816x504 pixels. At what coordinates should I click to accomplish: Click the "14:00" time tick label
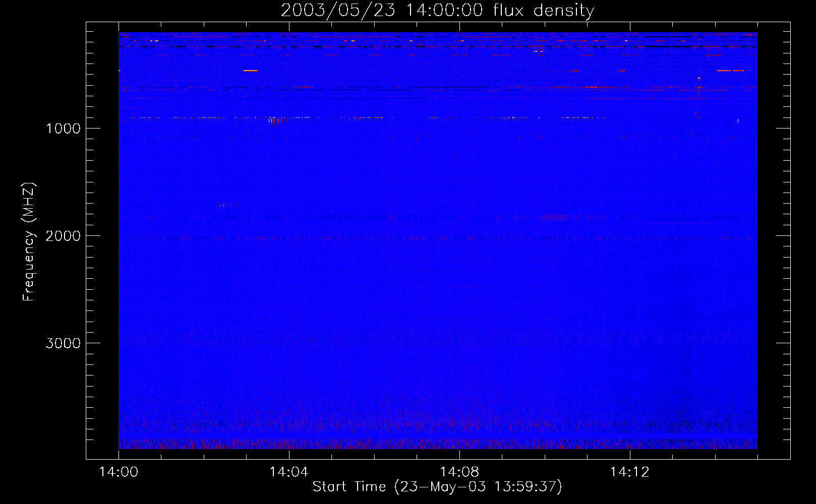click(x=119, y=472)
